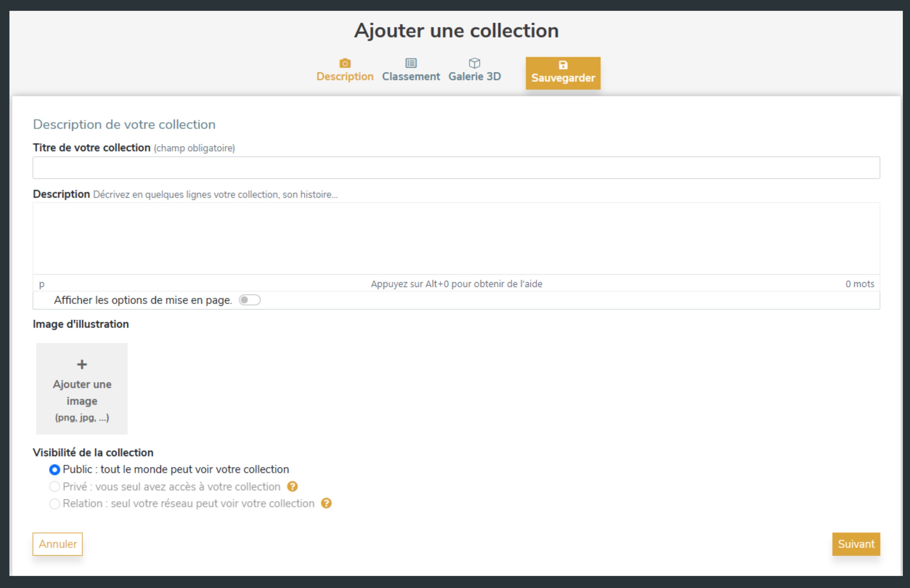Click the '(champ obligatoire)' note
The height and width of the screenshot is (588, 910).
(x=194, y=148)
